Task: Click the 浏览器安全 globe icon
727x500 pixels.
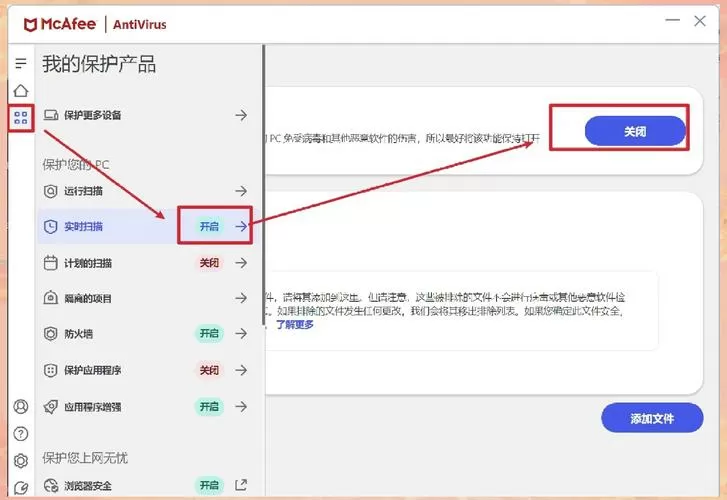Action: [51, 486]
